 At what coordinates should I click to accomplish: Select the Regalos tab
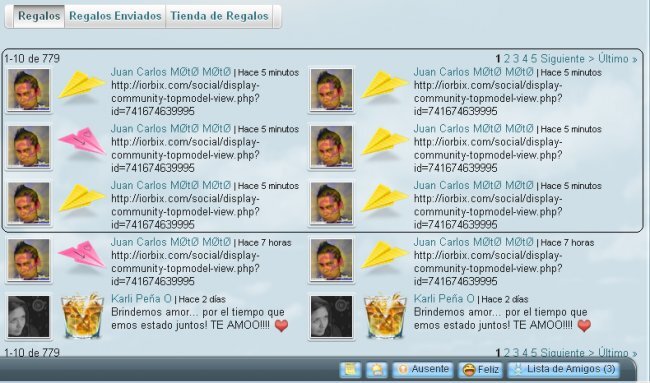[39, 16]
